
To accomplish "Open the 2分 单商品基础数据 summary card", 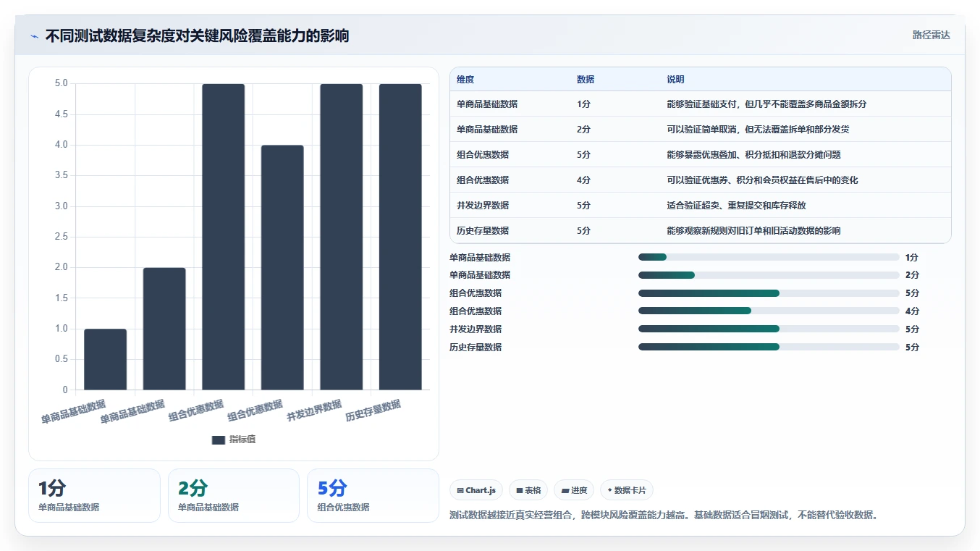I will 234,495.
